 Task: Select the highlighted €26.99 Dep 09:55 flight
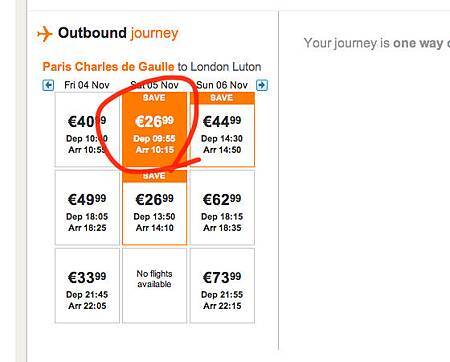click(154, 130)
